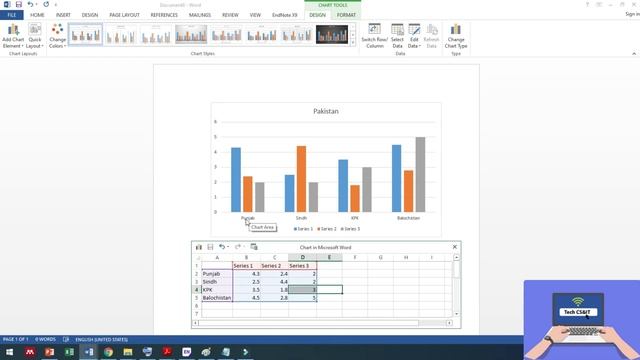
Task: Open Excel from the taskbar
Action: click(x=69, y=352)
